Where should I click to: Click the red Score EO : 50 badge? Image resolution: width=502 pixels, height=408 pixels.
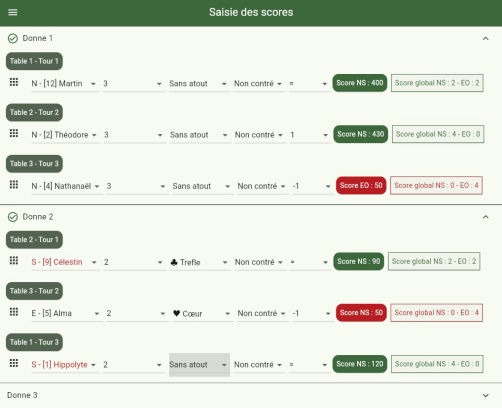[361, 185]
